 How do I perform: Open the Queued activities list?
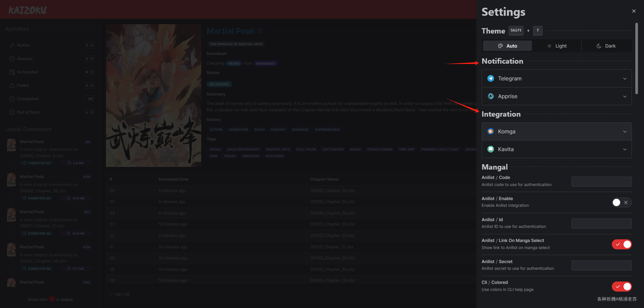tap(51, 59)
